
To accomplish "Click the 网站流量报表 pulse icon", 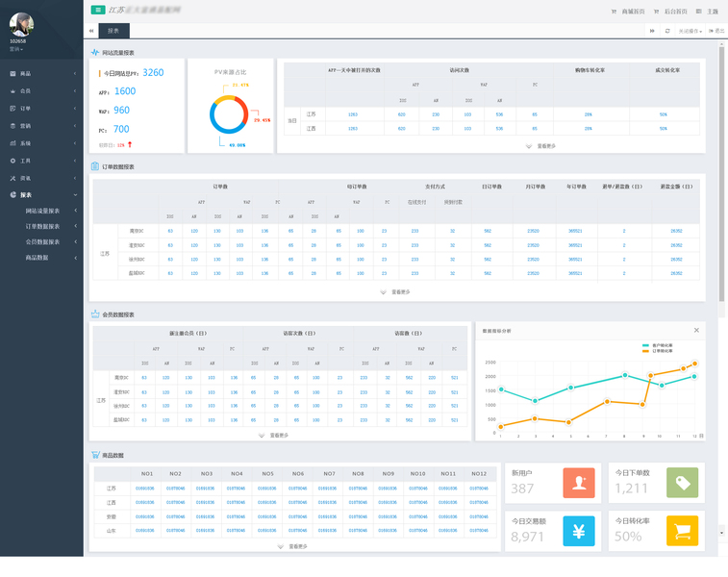I will tap(95, 53).
